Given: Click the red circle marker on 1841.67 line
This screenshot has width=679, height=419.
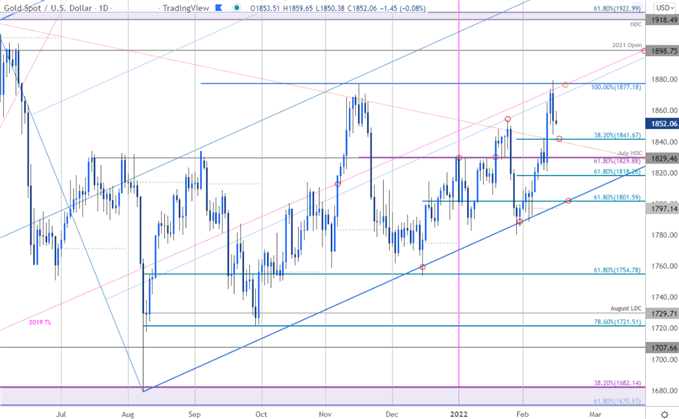Looking at the screenshot, I should click(x=558, y=138).
